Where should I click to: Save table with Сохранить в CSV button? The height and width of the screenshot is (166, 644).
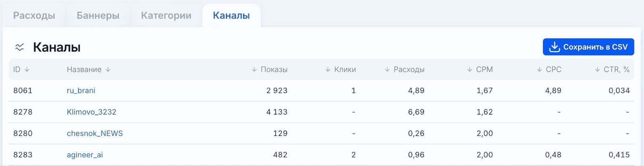pyautogui.click(x=588, y=47)
